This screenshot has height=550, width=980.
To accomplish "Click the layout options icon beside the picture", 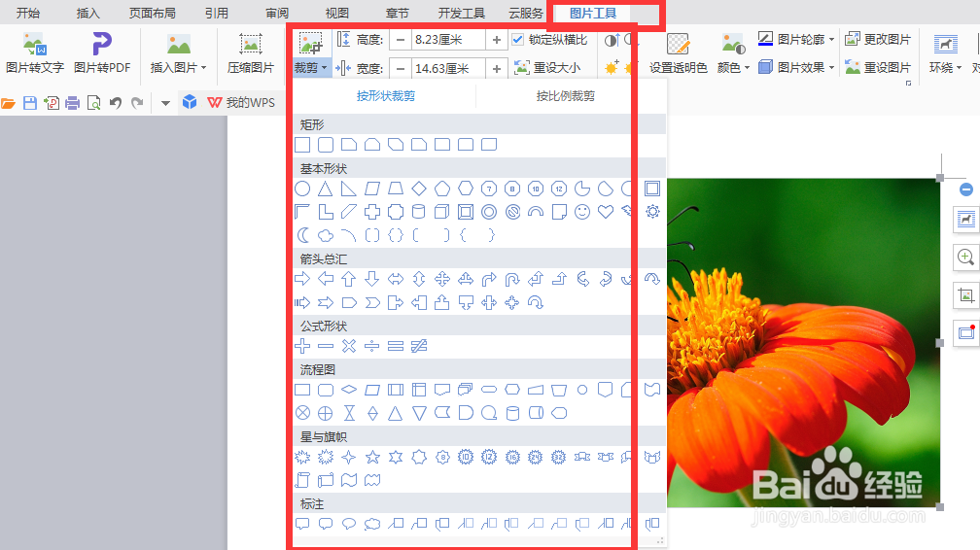I will 966,219.
